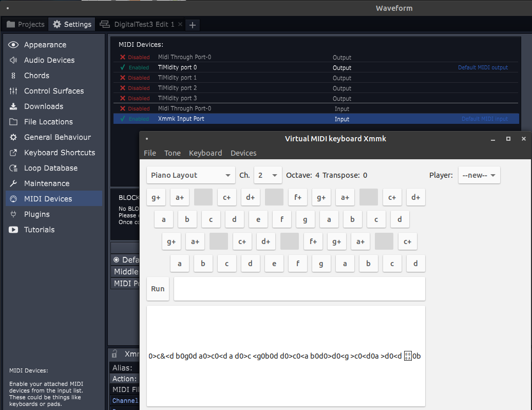The image size is (532, 410).
Task: Open Keyboard Shortcuts settings page
Action: (x=60, y=153)
